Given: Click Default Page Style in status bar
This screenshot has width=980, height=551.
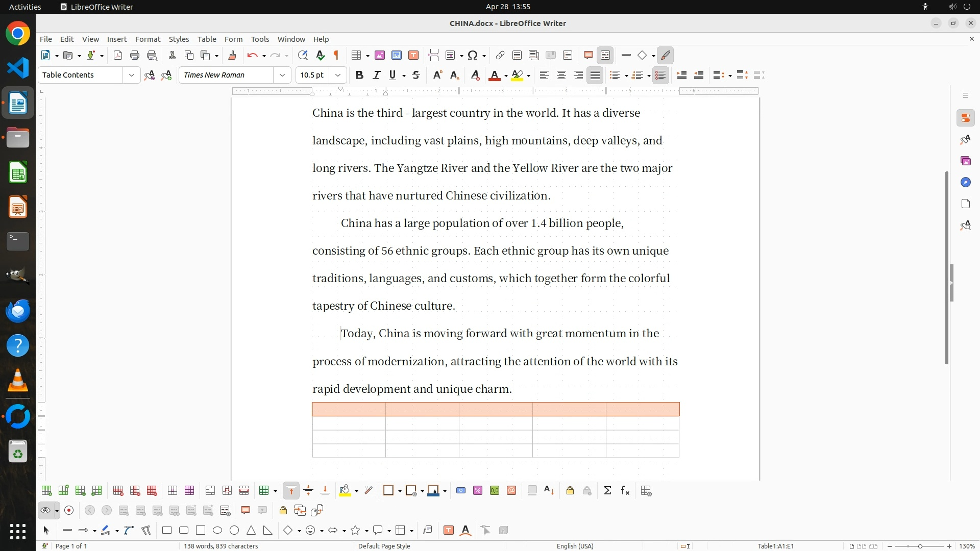Looking at the screenshot, I should point(384,546).
